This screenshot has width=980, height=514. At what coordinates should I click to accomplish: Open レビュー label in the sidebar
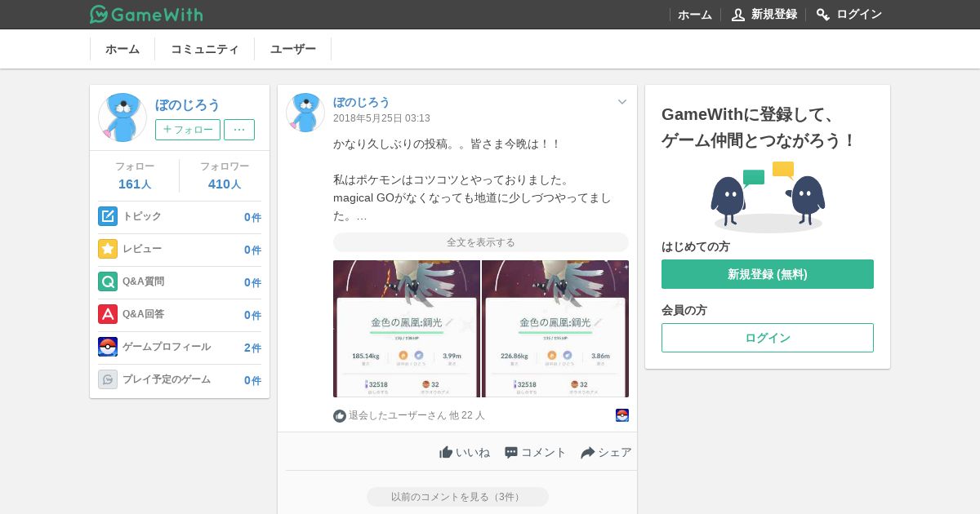tap(142, 249)
